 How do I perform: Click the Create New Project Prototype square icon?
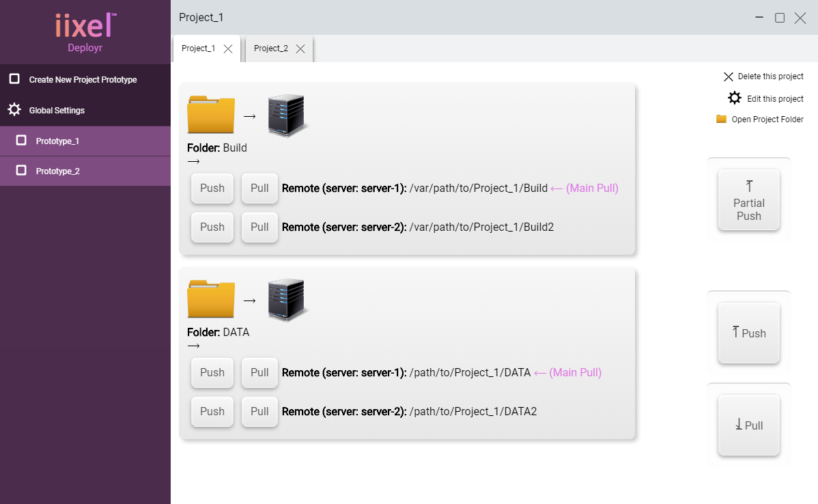click(14, 79)
